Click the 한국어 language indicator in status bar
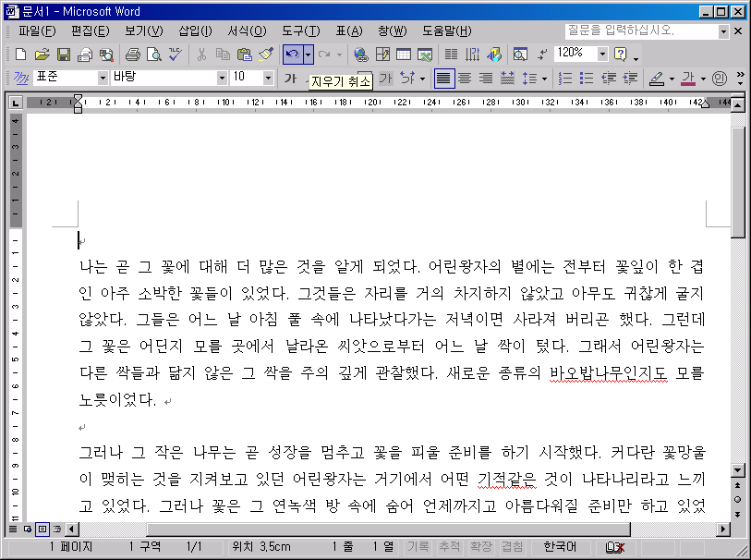Screen dimensions: 751x560 coord(561,547)
